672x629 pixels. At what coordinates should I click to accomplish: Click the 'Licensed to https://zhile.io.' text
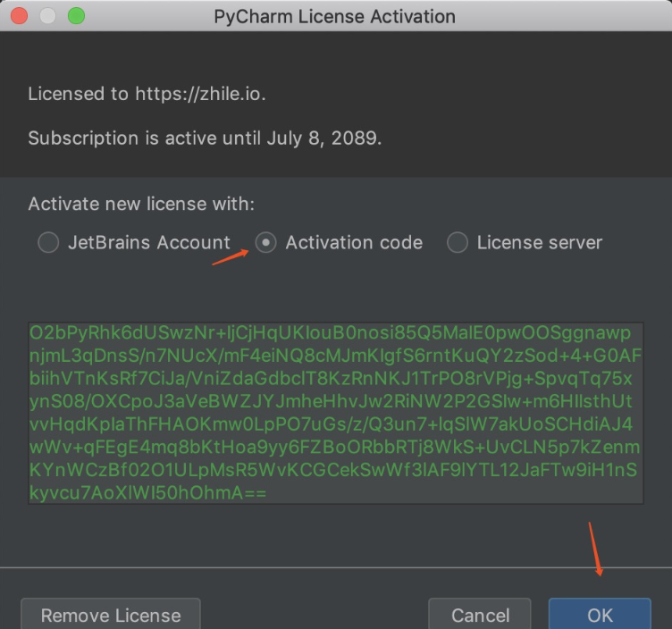[x=147, y=94]
